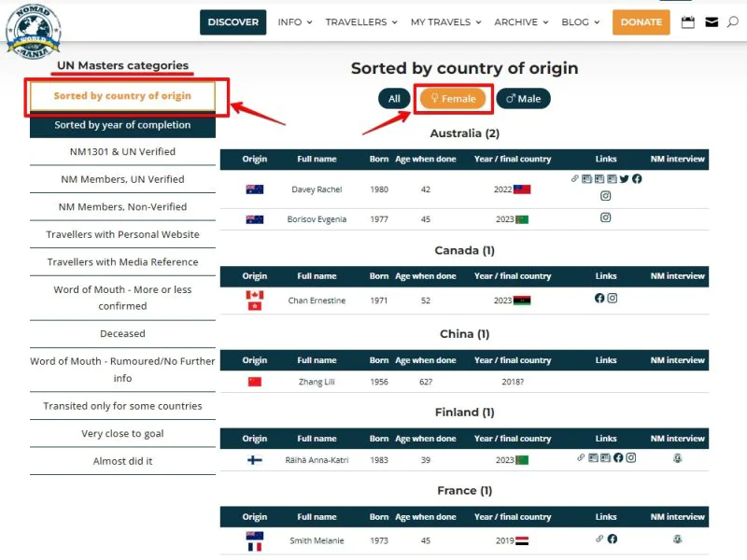Open Smith Melanie's website link icon
747x560 pixels.
click(x=599, y=539)
